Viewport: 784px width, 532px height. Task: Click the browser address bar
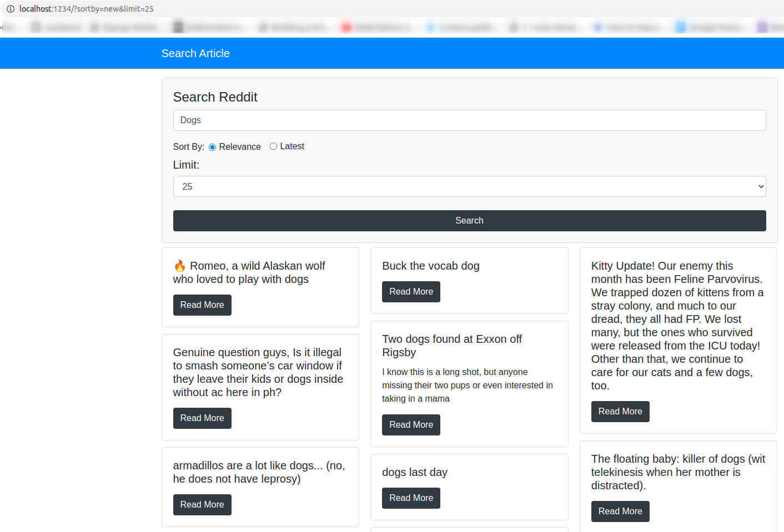[222, 8]
